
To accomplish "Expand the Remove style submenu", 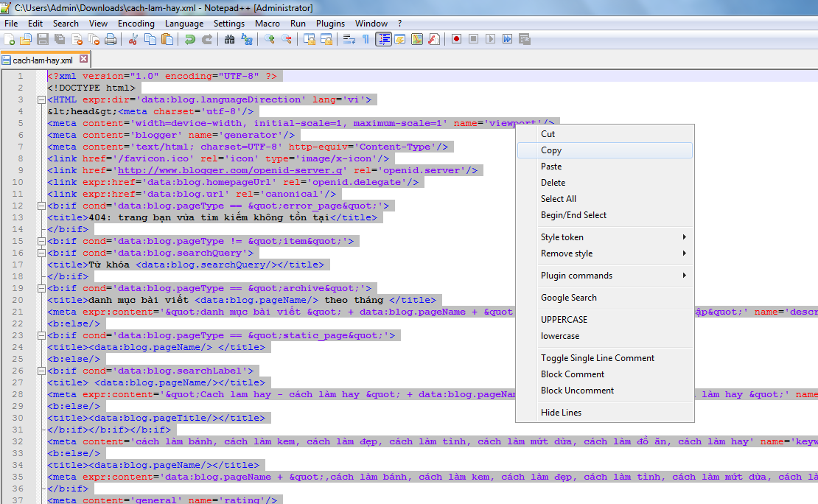I will point(605,253).
